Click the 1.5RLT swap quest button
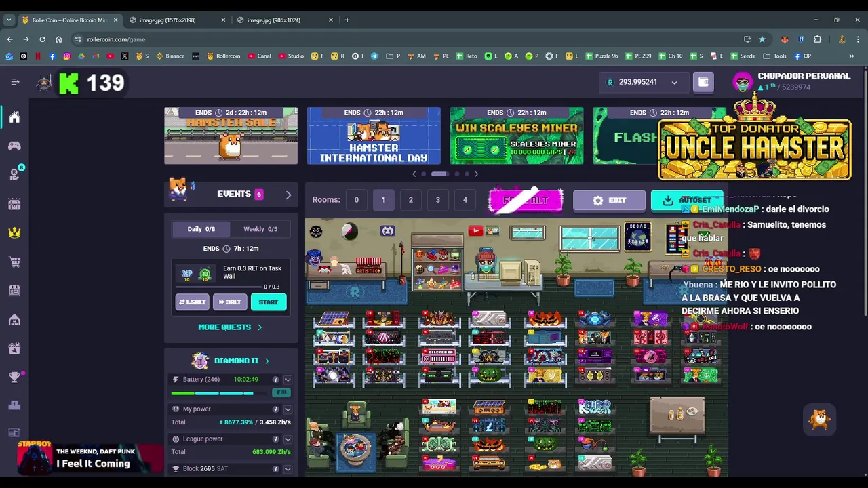 192,302
